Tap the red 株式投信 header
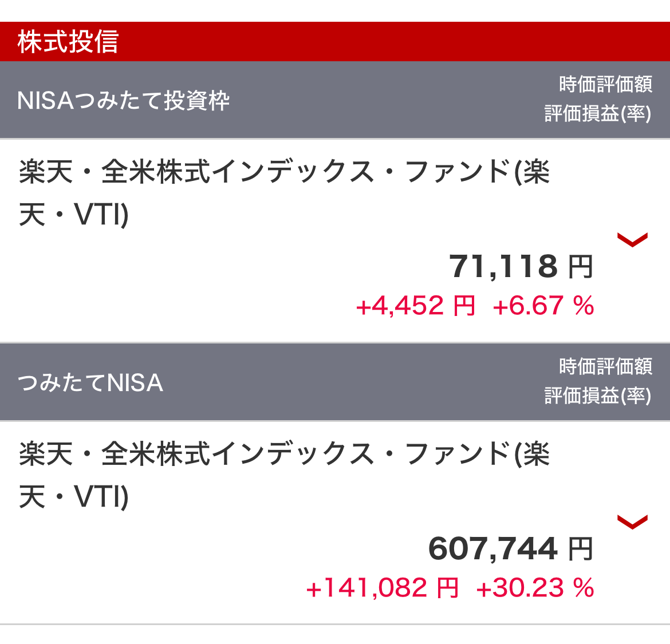670x644 pixels. pyautogui.click(x=68, y=42)
